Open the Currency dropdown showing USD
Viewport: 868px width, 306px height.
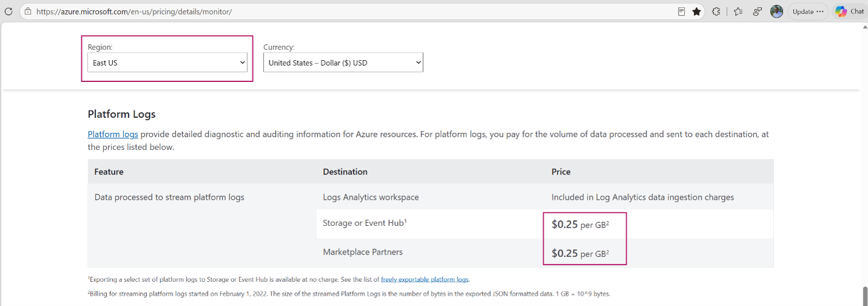pos(343,63)
